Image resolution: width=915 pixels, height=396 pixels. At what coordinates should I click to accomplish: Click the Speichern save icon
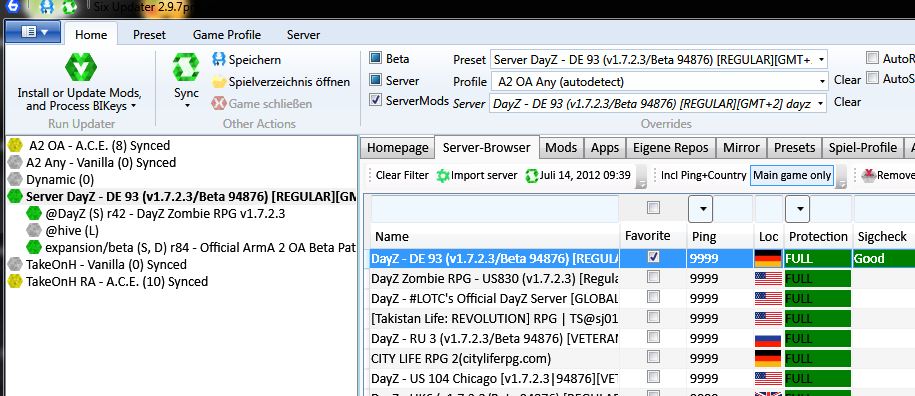tap(219, 59)
